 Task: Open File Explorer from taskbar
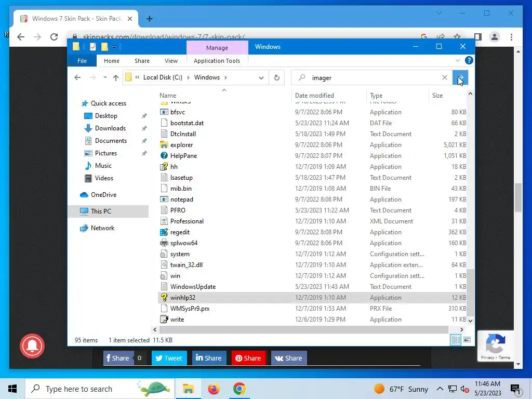click(x=188, y=389)
